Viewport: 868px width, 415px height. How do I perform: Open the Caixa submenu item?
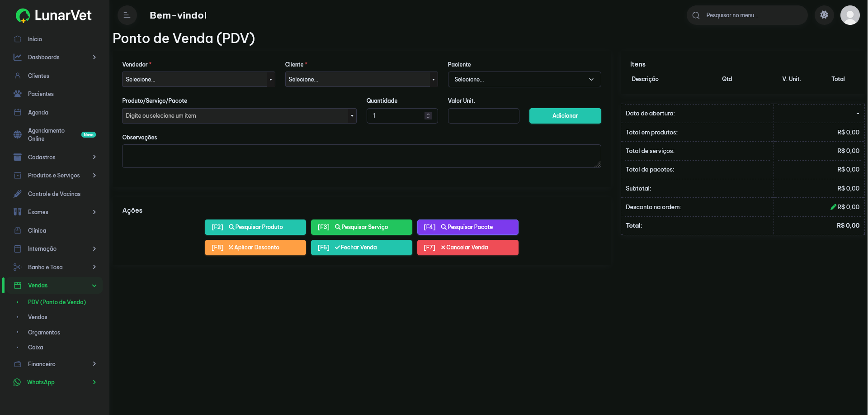click(x=36, y=348)
